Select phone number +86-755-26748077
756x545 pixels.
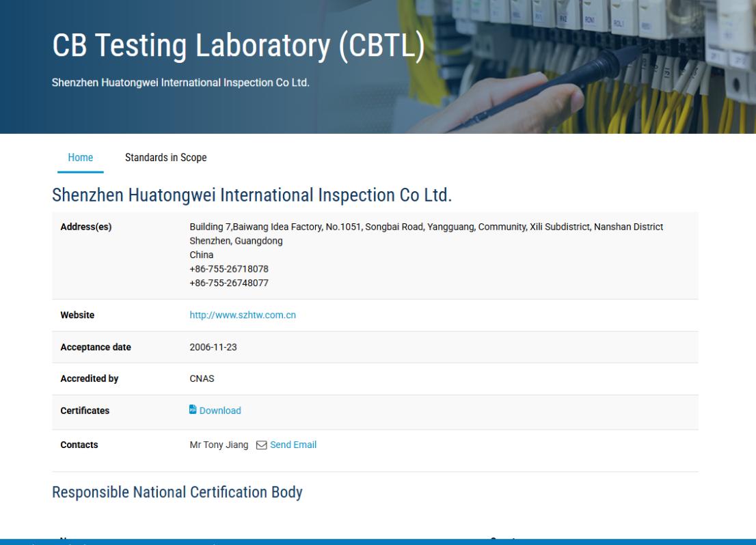(x=229, y=283)
